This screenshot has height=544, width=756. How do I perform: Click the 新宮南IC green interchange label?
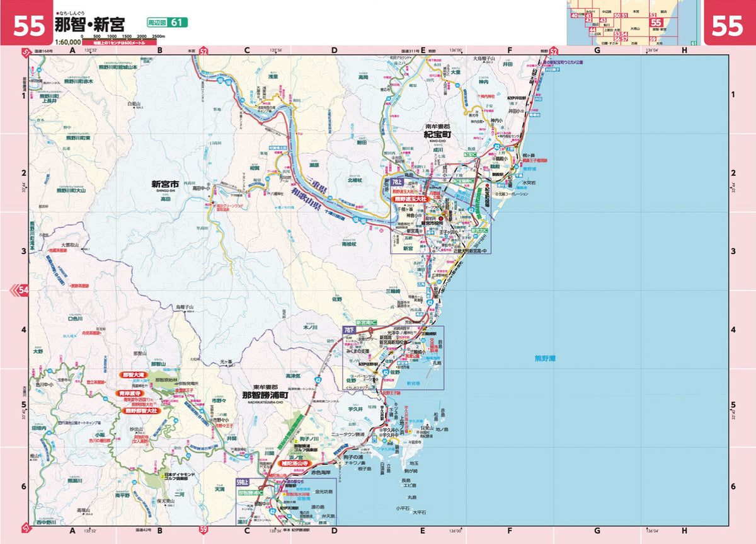tap(367, 322)
